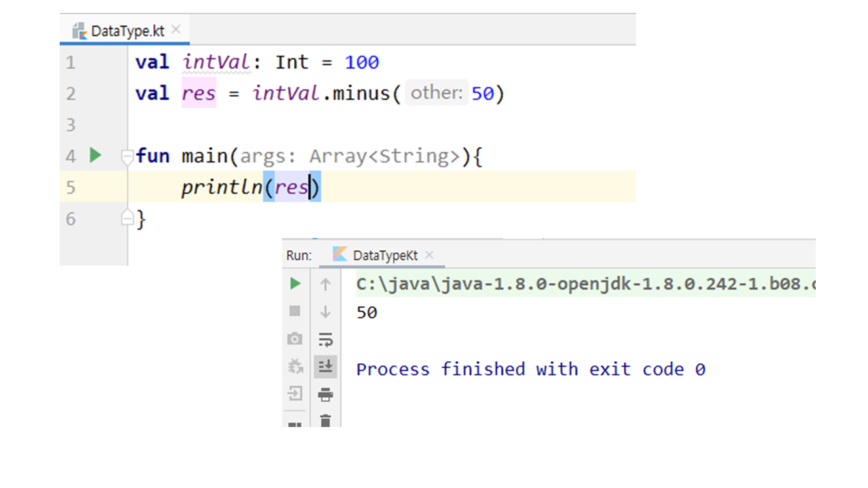Image resolution: width=868 pixels, height=488 pixels.
Task: Close the DataType.kt editor tab
Action: coord(176,30)
